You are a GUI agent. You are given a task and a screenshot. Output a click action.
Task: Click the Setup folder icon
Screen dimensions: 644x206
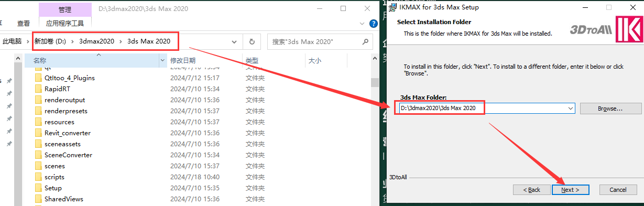38,188
